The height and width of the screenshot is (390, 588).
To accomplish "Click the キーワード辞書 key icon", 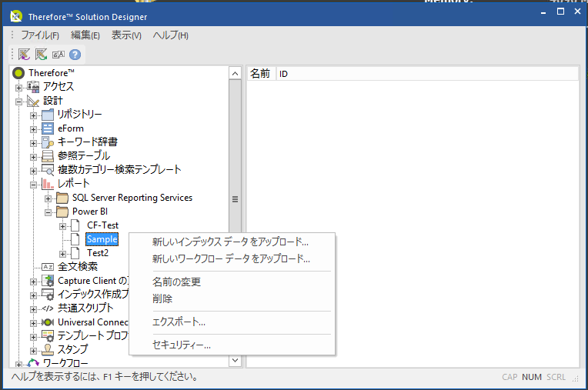I will [48, 142].
